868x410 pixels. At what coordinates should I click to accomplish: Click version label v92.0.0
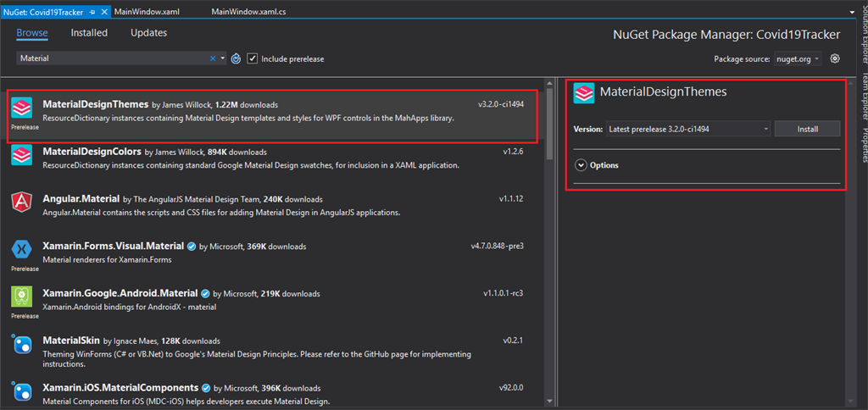(x=511, y=387)
